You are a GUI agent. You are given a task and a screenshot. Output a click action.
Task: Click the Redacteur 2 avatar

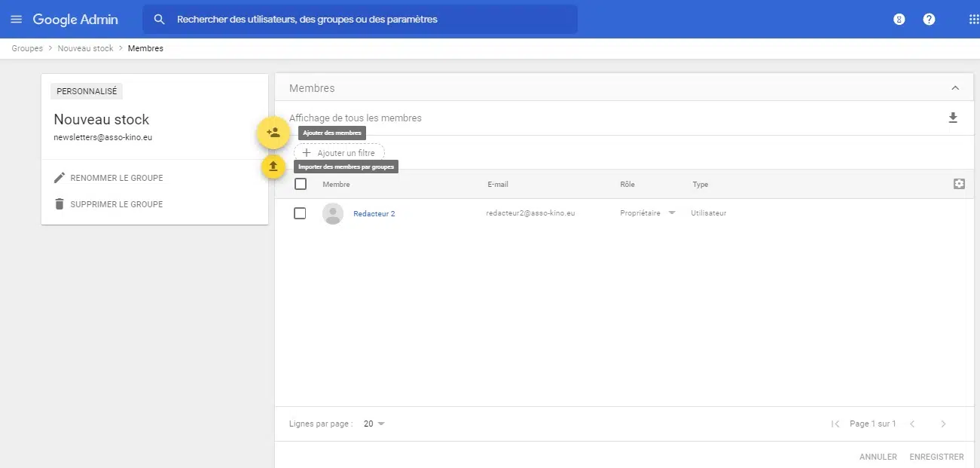pyautogui.click(x=333, y=214)
